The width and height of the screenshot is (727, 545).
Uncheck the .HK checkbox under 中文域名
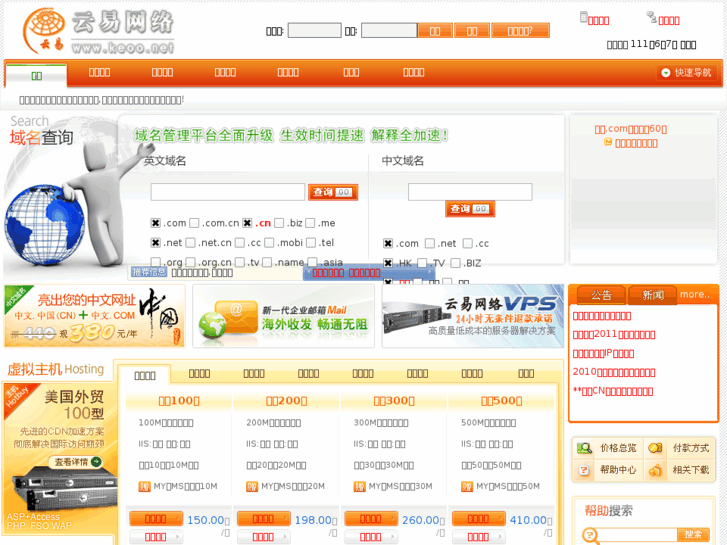(x=388, y=263)
